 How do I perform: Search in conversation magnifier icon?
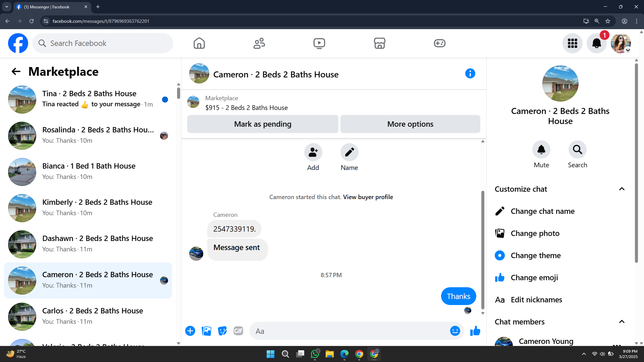[578, 149]
